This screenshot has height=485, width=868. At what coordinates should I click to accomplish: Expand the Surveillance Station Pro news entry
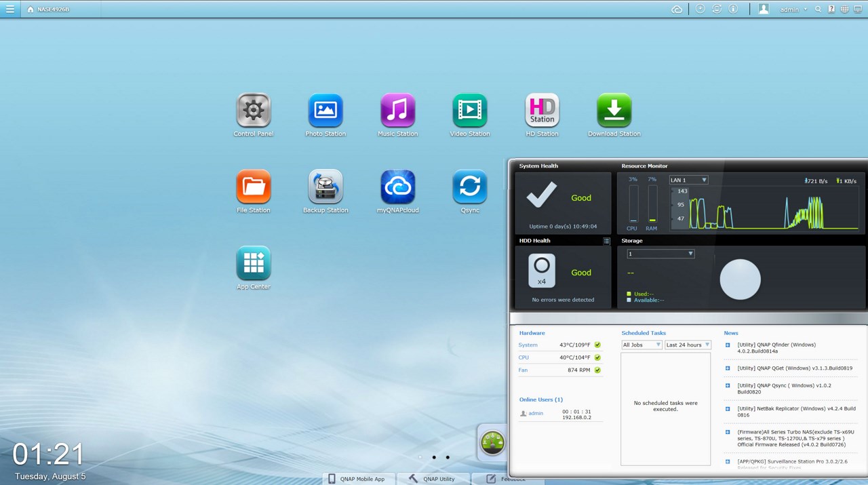coord(728,461)
